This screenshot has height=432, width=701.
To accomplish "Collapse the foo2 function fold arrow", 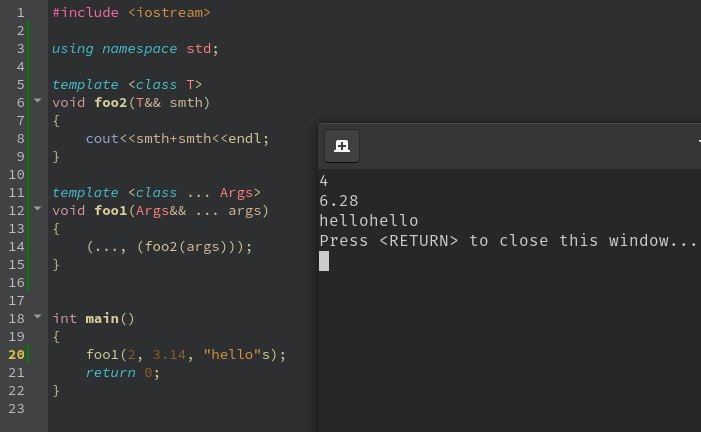I will coord(38,101).
